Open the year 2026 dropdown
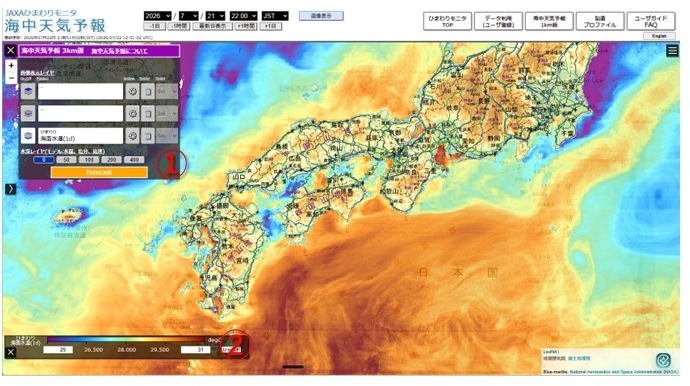This screenshot has width=690, height=386. [157, 16]
